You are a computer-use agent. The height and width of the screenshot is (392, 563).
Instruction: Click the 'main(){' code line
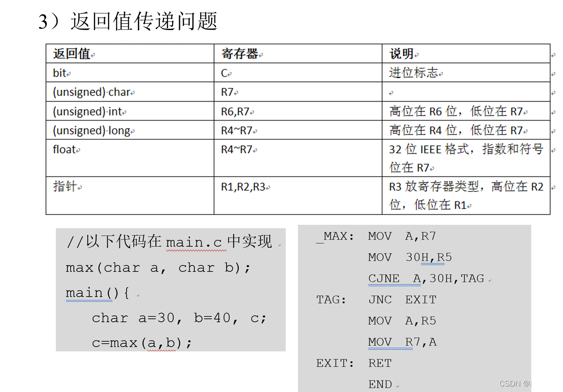pos(97,293)
